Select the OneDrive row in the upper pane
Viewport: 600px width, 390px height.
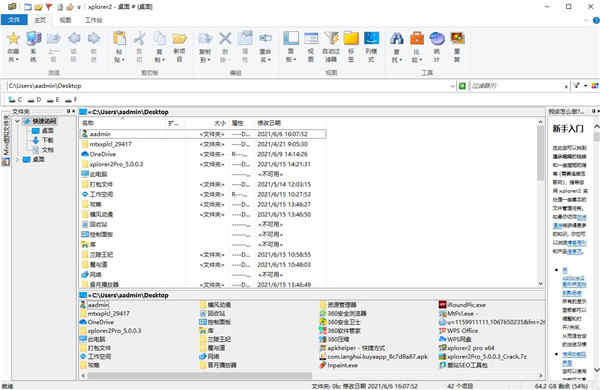203,154
